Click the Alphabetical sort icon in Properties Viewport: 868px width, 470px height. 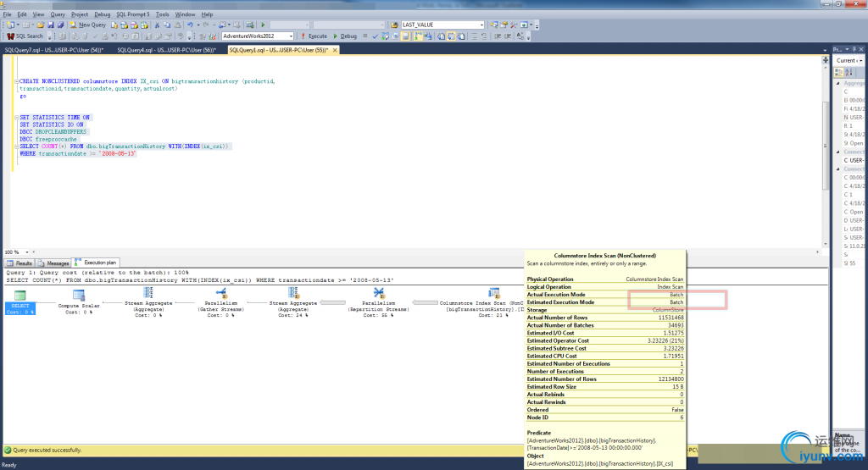(x=849, y=73)
